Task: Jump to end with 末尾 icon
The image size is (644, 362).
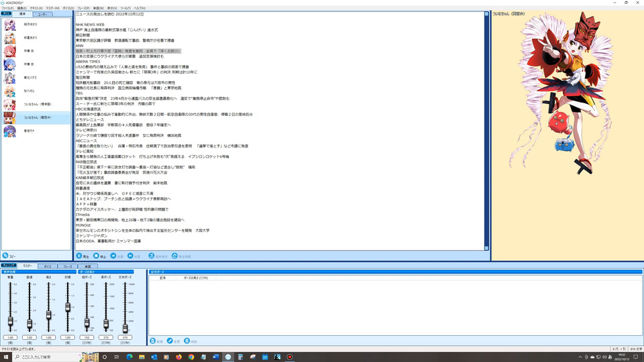Action: point(130,255)
